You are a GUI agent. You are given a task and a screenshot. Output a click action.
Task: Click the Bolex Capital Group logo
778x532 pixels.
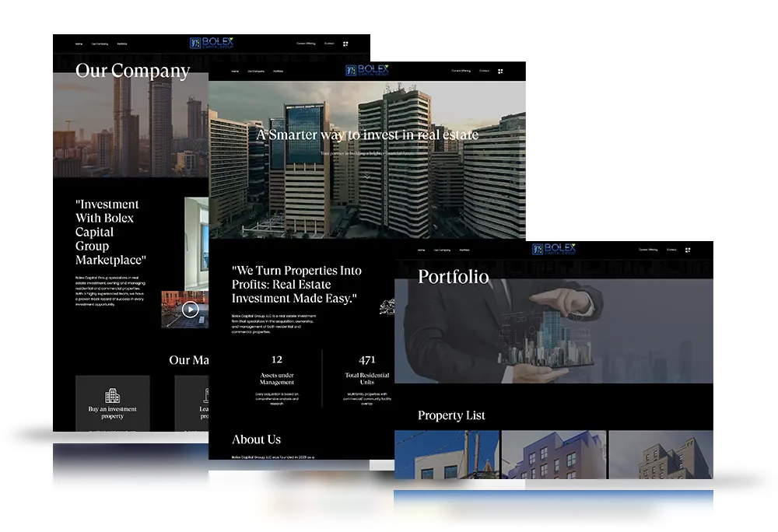click(x=366, y=70)
